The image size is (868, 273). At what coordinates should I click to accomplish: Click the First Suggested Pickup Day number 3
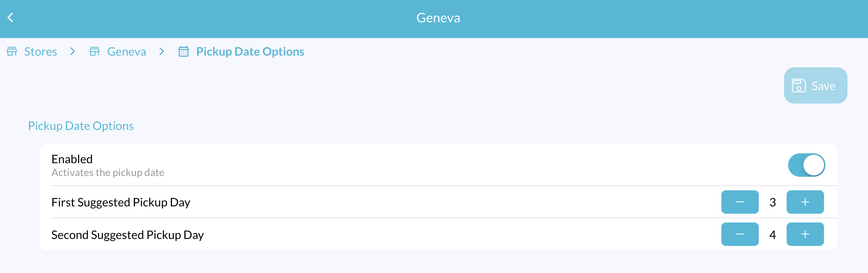(x=773, y=202)
